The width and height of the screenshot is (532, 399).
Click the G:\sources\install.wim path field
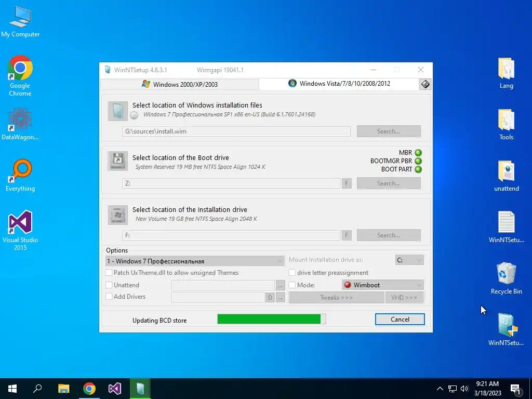coord(236,131)
